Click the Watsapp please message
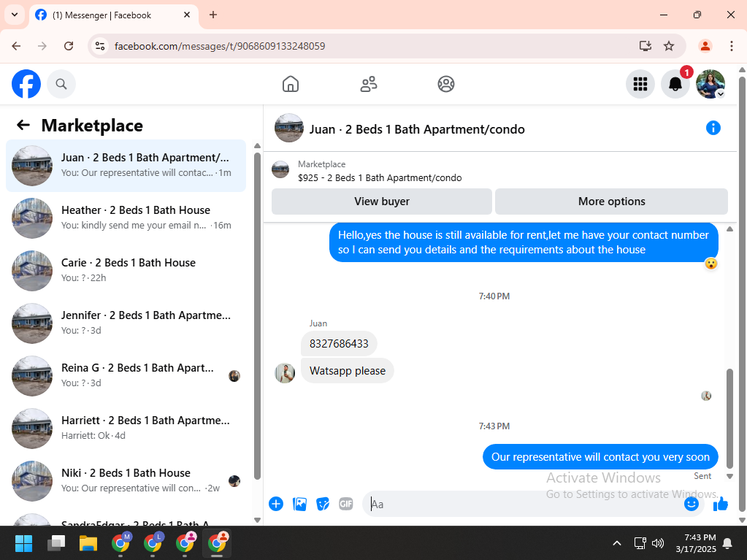The width and height of the screenshot is (747, 560). point(348,370)
